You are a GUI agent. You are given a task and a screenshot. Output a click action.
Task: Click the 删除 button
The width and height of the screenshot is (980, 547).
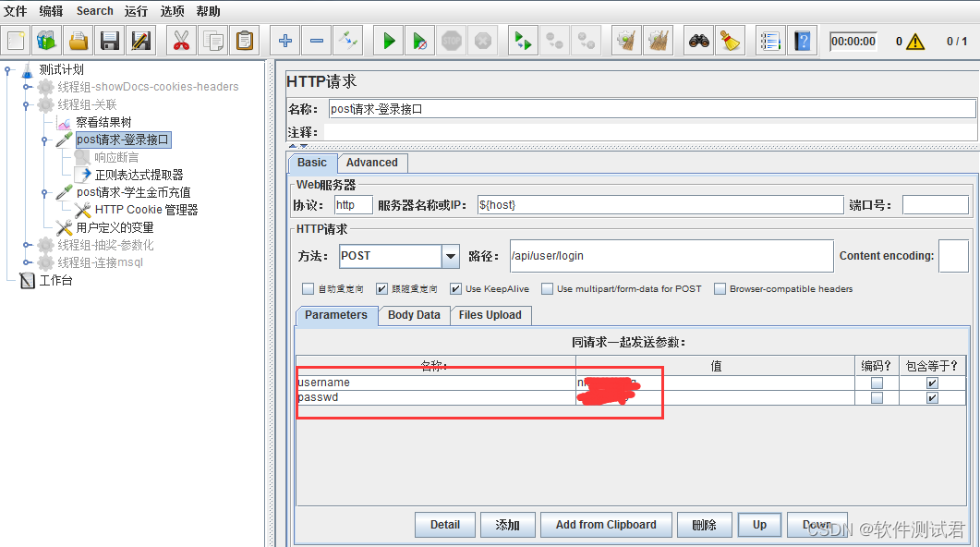pyautogui.click(x=705, y=525)
